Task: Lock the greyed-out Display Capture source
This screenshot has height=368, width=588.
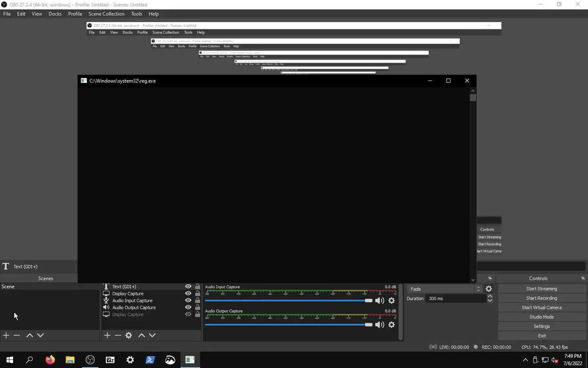Action: pyautogui.click(x=198, y=314)
